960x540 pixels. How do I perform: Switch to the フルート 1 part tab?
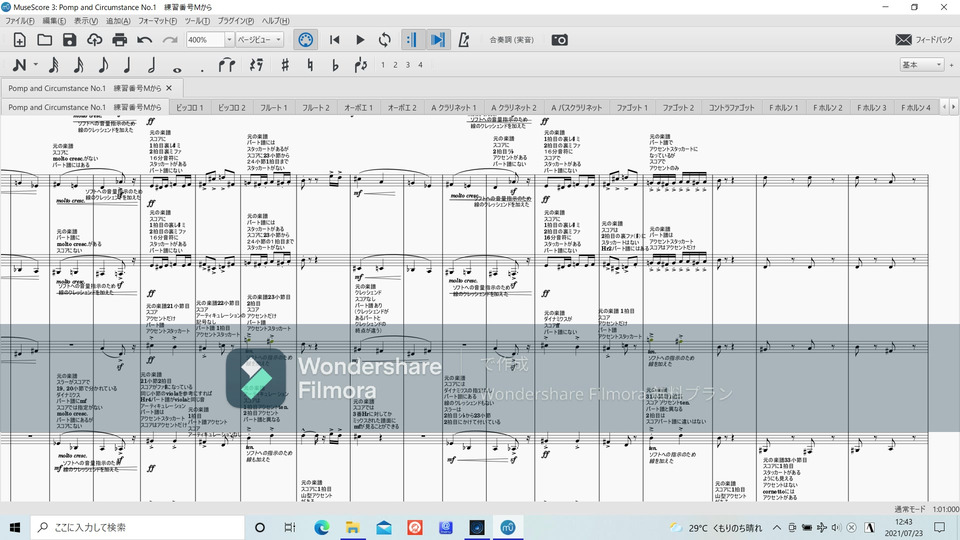click(274, 108)
